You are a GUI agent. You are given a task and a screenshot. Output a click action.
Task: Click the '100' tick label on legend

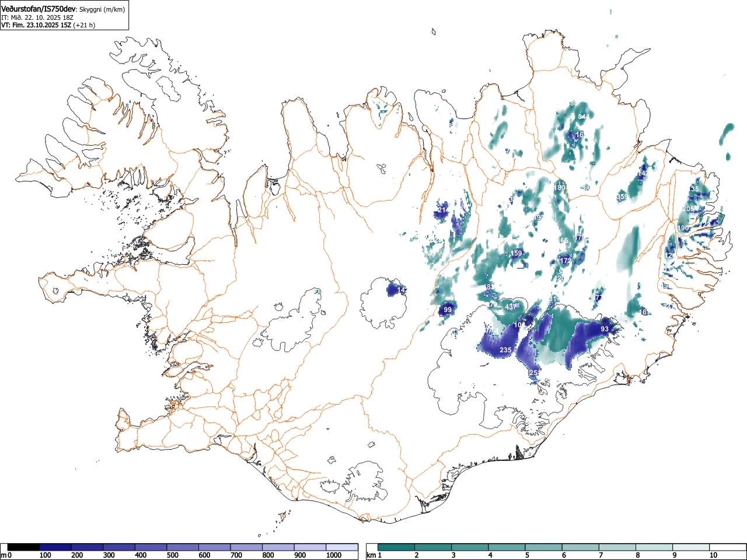tap(45, 555)
